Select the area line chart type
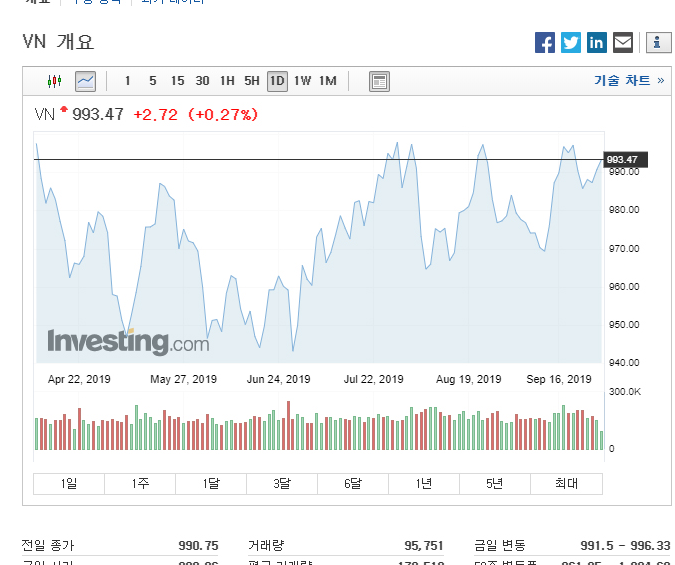The height and width of the screenshot is (565, 675). 85,81
